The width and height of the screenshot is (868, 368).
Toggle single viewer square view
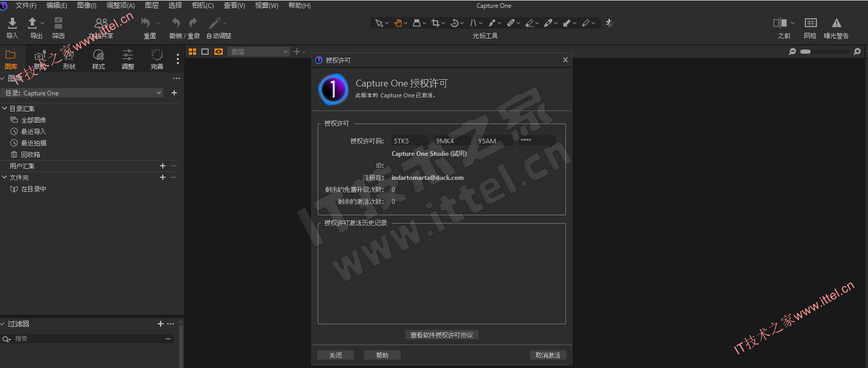click(205, 52)
